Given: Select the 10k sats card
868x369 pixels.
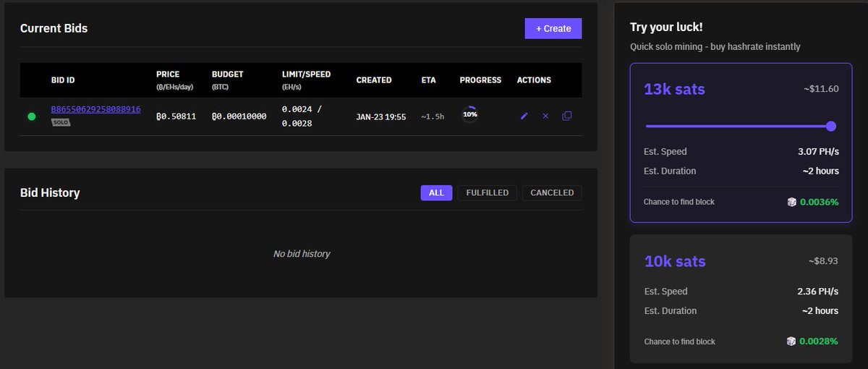Looking at the screenshot, I should (x=741, y=298).
